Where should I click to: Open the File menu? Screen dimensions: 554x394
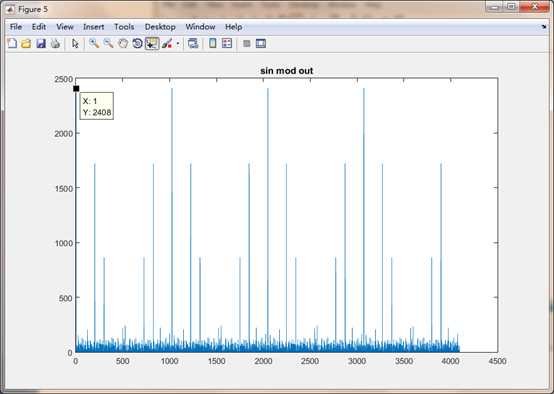point(16,27)
